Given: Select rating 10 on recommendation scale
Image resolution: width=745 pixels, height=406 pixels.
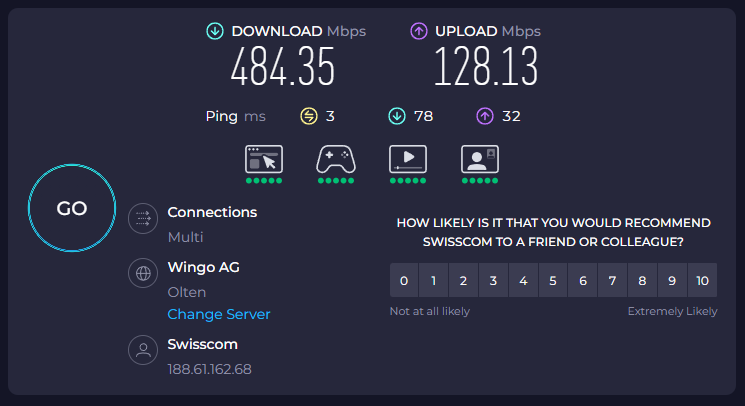Looking at the screenshot, I should pos(702,281).
